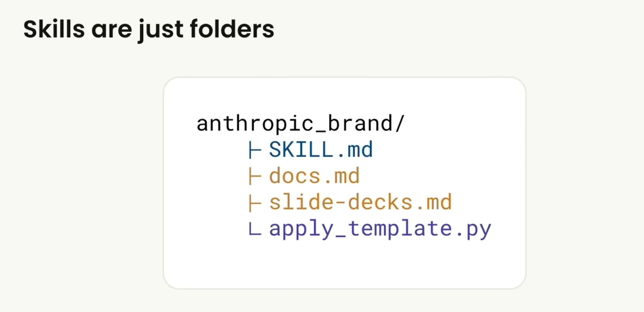Click the trailing slash after anthropic_brand
Screen dimensions: 644x312
[x=400, y=124]
